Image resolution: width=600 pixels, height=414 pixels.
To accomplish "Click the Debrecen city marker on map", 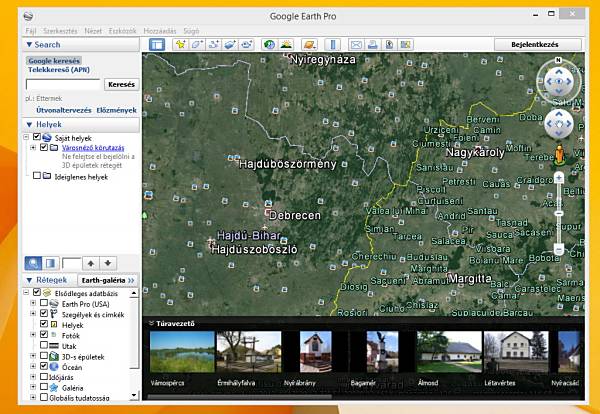I will 268,212.
